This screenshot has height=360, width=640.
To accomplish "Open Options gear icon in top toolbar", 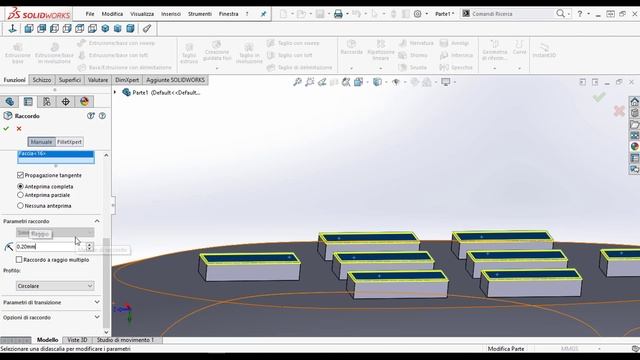I will [x=417, y=14].
